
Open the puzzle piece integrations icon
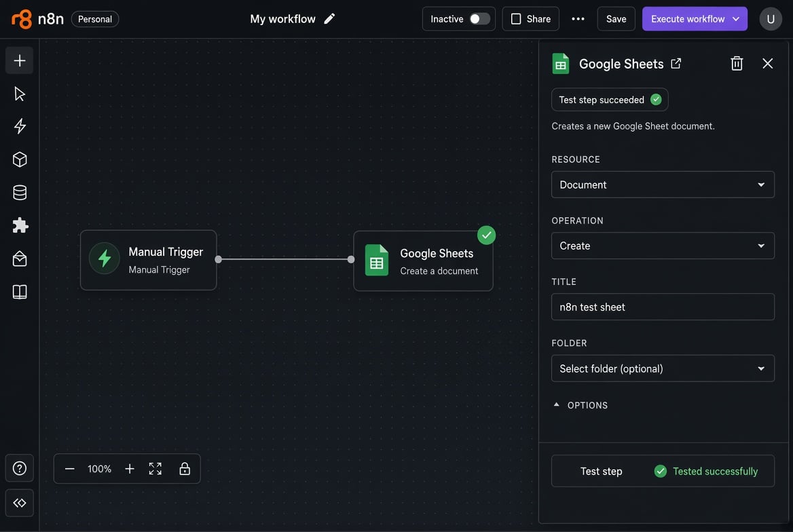tap(20, 225)
